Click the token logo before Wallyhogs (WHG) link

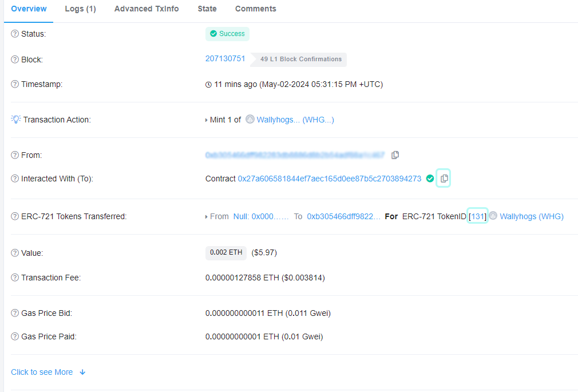(x=493, y=216)
